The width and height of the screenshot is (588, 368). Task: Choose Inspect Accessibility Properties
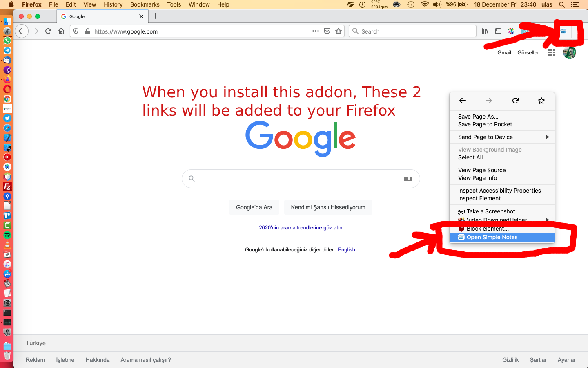pyautogui.click(x=502, y=191)
